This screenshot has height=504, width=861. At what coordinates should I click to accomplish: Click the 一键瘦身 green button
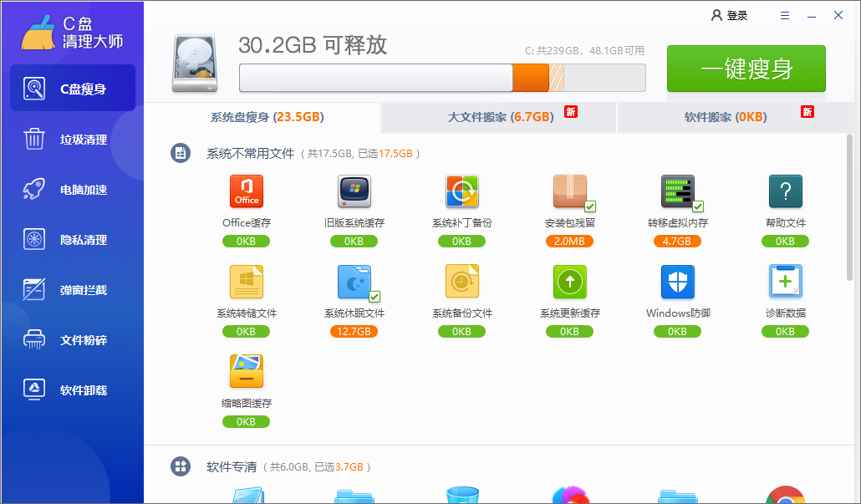coord(746,69)
